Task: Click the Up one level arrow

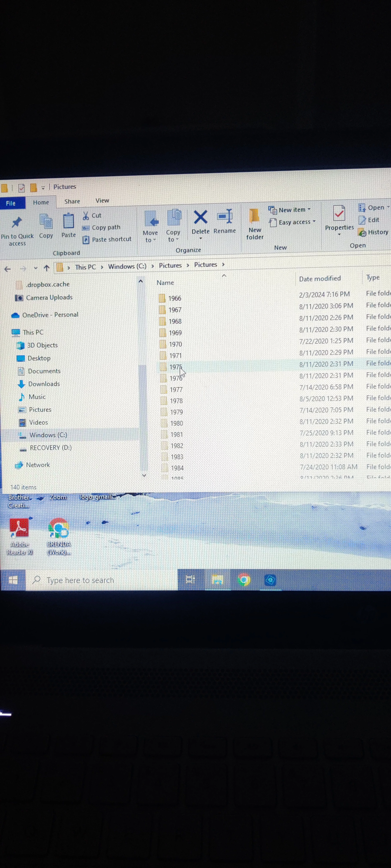Action: 46,268
